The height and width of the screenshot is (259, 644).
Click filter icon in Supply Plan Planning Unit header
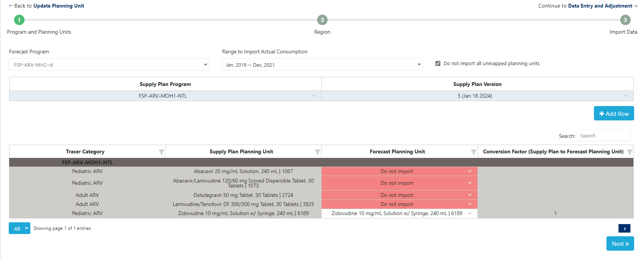click(x=317, y=152)
